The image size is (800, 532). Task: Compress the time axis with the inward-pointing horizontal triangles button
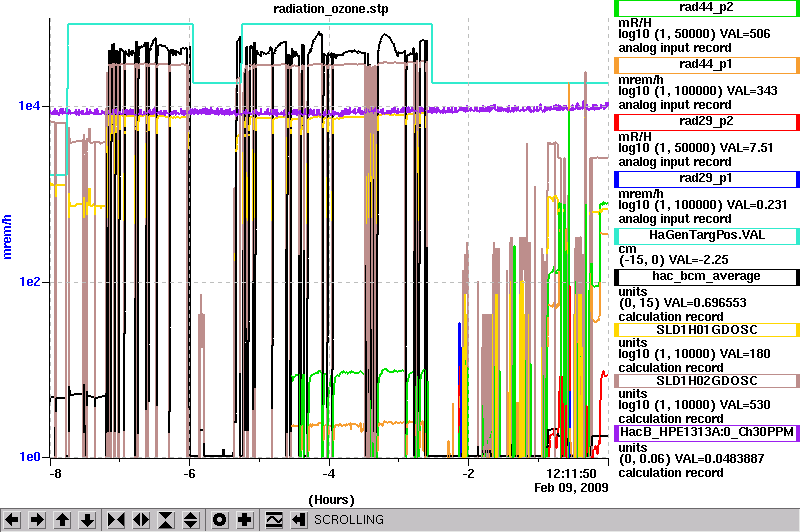click(x=116, y=520)
